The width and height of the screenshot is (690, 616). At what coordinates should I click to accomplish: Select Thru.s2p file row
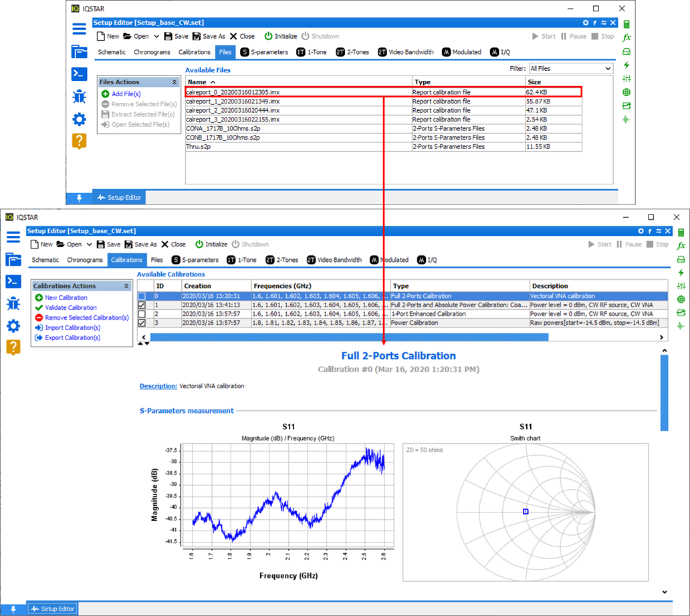(x=384, y=147)
